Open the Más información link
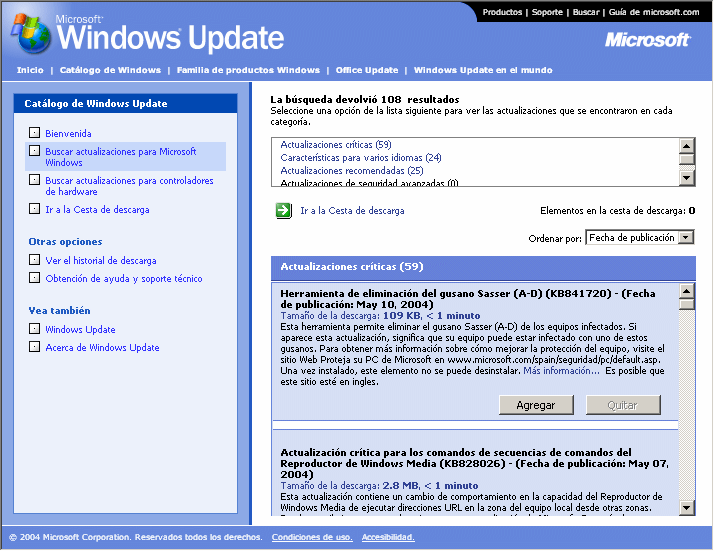The width and height of the screenshot is (714, 551). tap(561, 371)
